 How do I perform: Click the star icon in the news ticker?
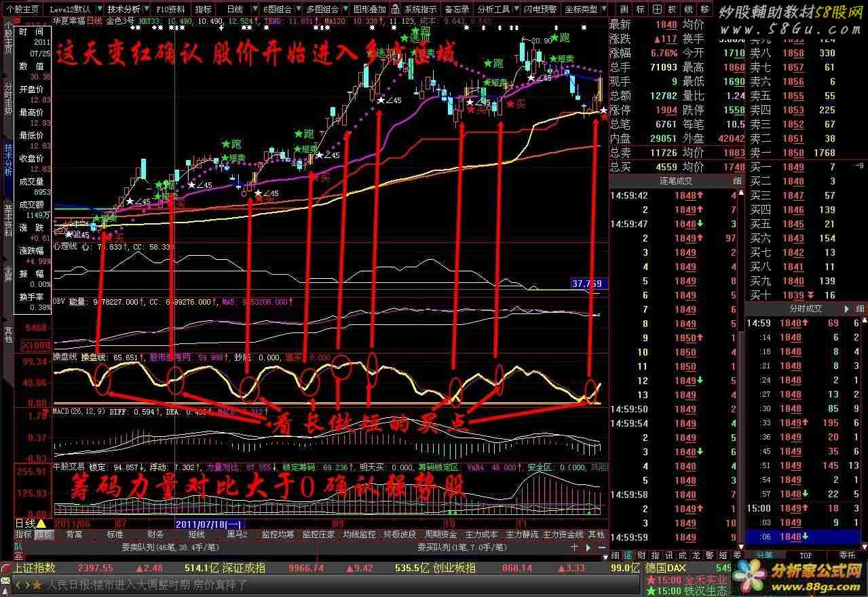[37, 583]
